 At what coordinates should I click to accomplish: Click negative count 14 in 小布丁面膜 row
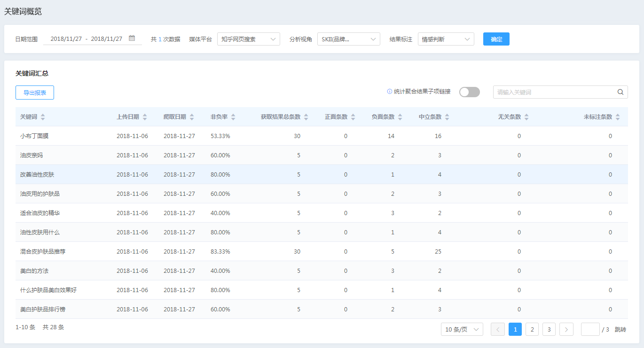pos(391,136)
